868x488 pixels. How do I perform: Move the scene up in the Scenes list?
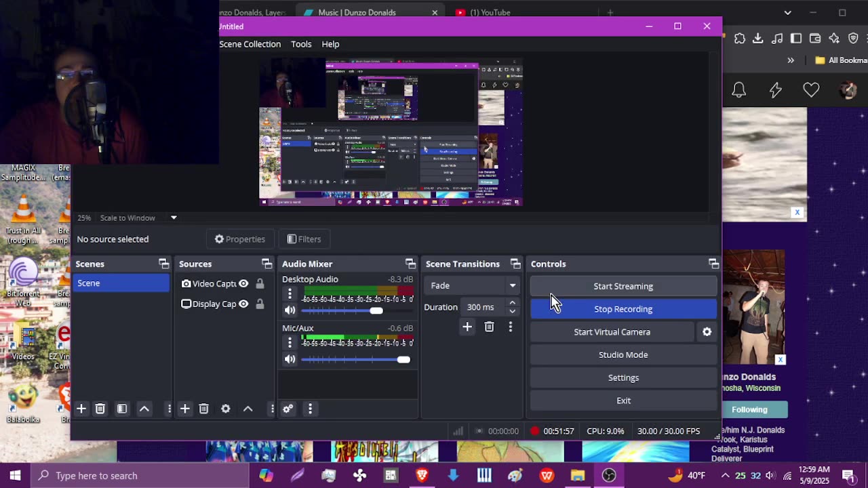144,409
